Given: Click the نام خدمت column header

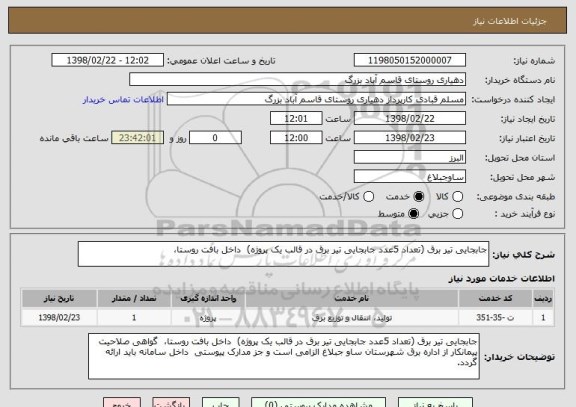Looking at the screenshot, I should pyautogui.click(x=352, y=298).
